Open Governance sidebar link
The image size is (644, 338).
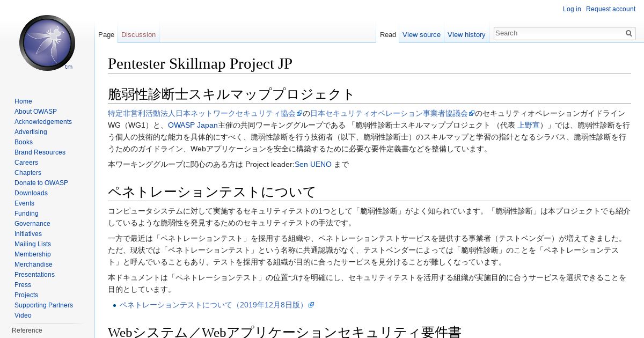coord(32,224)
